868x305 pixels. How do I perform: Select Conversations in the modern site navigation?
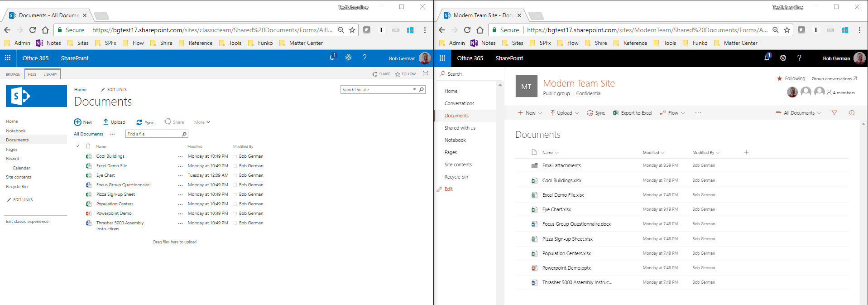point(459,103)
